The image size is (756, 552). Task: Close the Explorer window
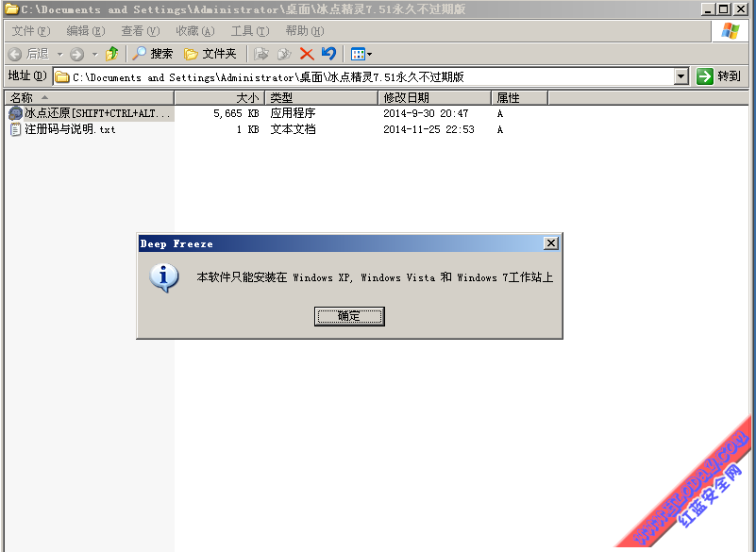[741, 9]
